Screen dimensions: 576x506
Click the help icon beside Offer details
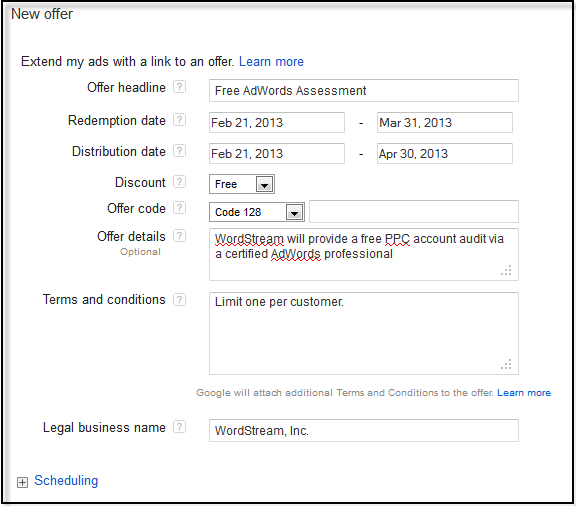pos(179,236)
